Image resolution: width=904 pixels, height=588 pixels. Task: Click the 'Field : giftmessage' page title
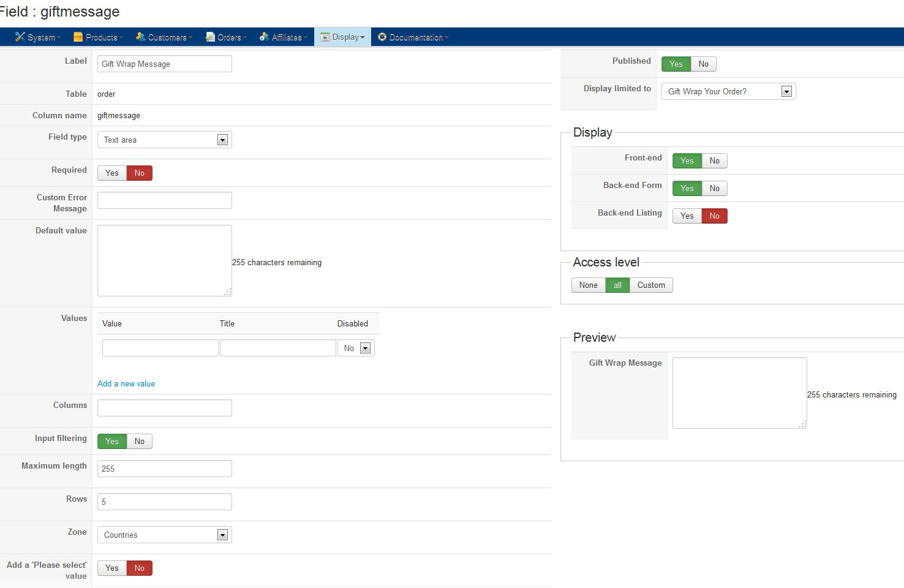point(59,12)
